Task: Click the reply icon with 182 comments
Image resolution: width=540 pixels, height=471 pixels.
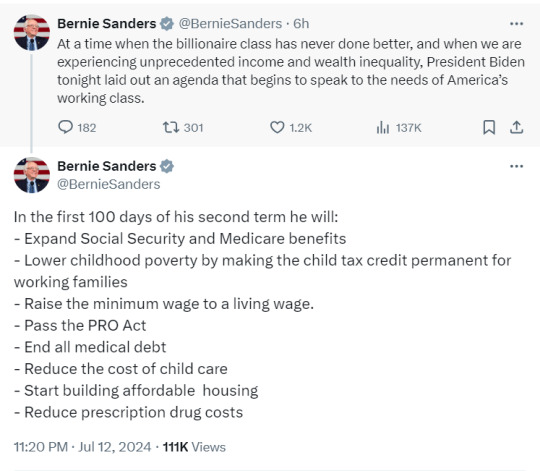Action: [x=65, y=127]
